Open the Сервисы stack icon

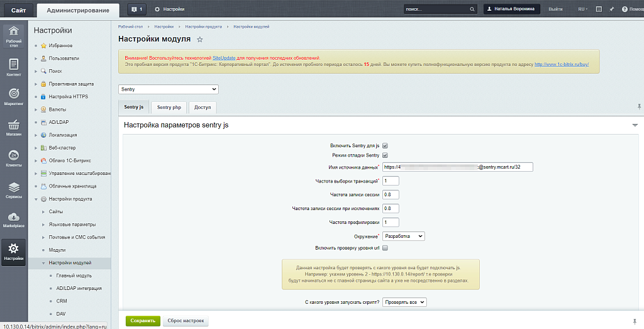click(x=13, y=189)
